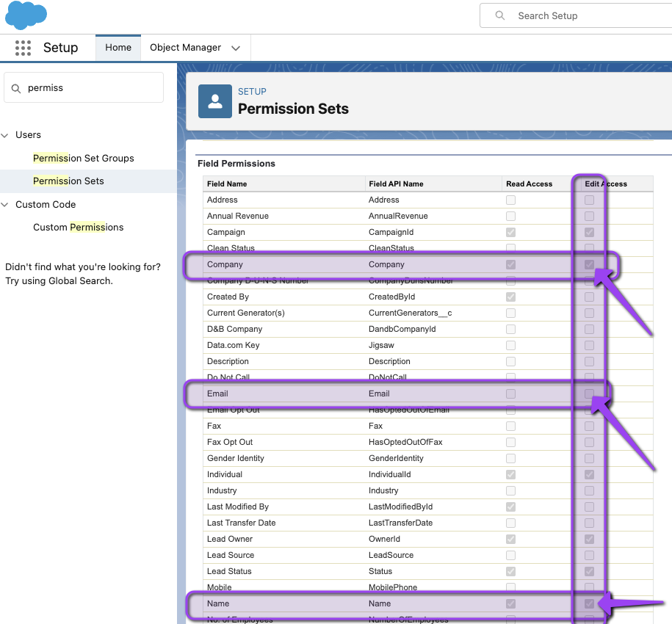Image resolution: width=672 pixels, height=624 pixels.
Task: Collapse the Custom Code section chevron
Action: (x=4, y=205)
